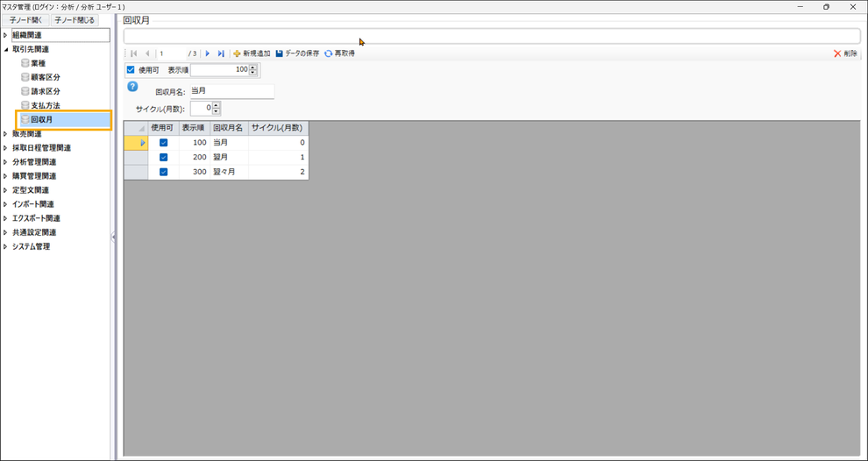Go to the first record

coord(134,53)
